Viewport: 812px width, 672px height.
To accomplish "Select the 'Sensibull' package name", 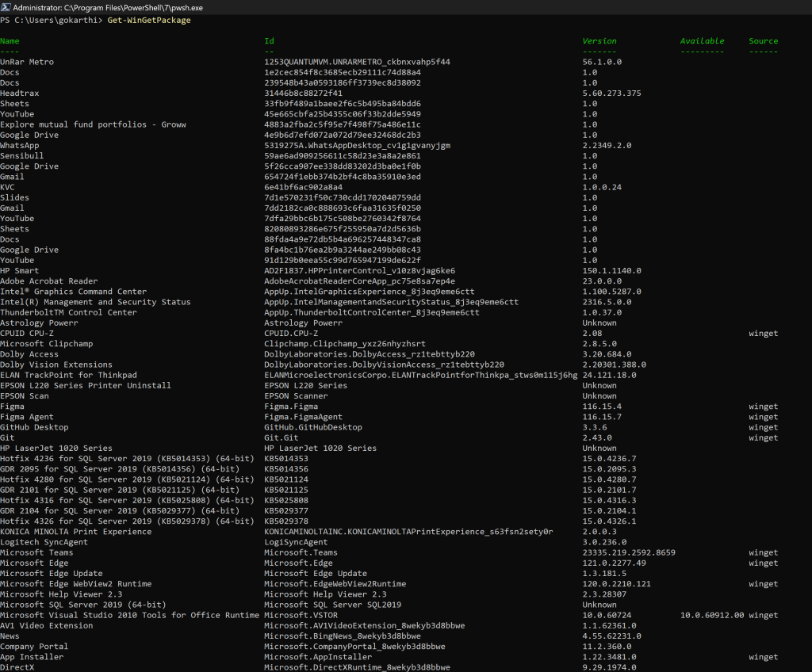I will pos(21,156).
